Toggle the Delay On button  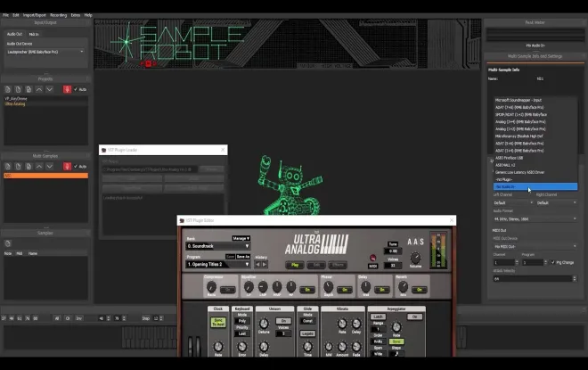(x=381, y=290)
